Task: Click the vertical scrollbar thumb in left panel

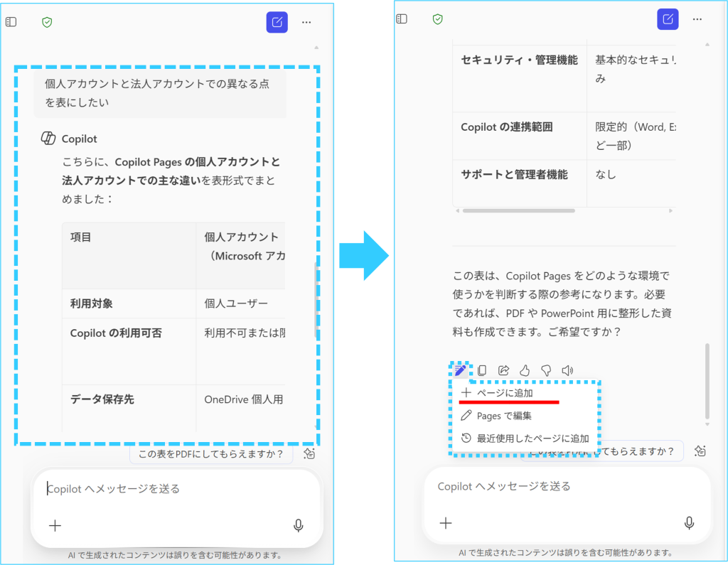Action: (x=316, y=299)
